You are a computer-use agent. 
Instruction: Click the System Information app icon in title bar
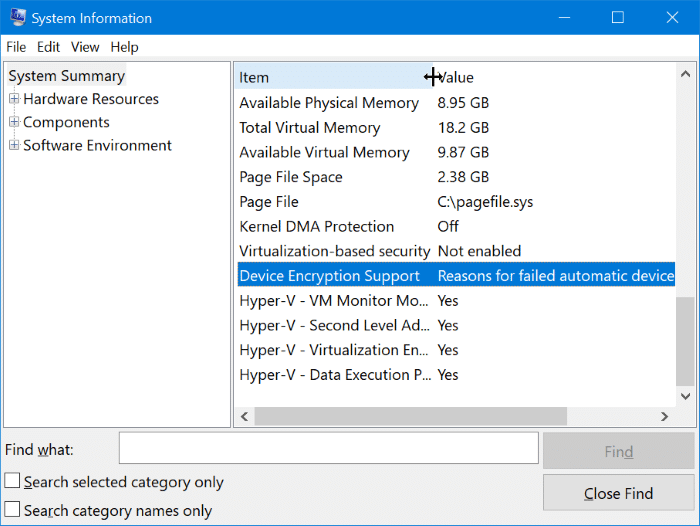pyautogui.click(x=18, y=17)
